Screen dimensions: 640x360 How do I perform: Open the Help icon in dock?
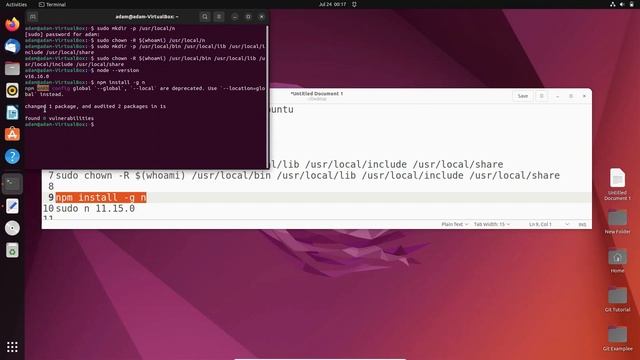pos(12,156)
